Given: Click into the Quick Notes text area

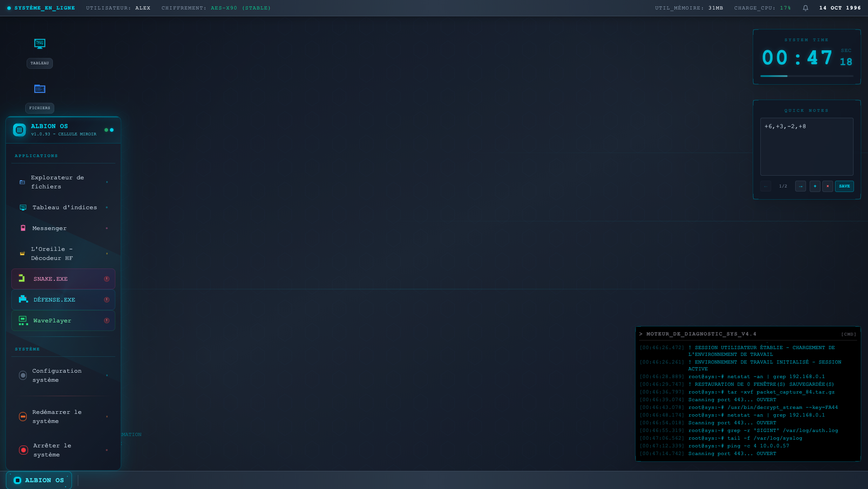Looking at the screenshot, I should pyautogui.click(x=807, y=147).
